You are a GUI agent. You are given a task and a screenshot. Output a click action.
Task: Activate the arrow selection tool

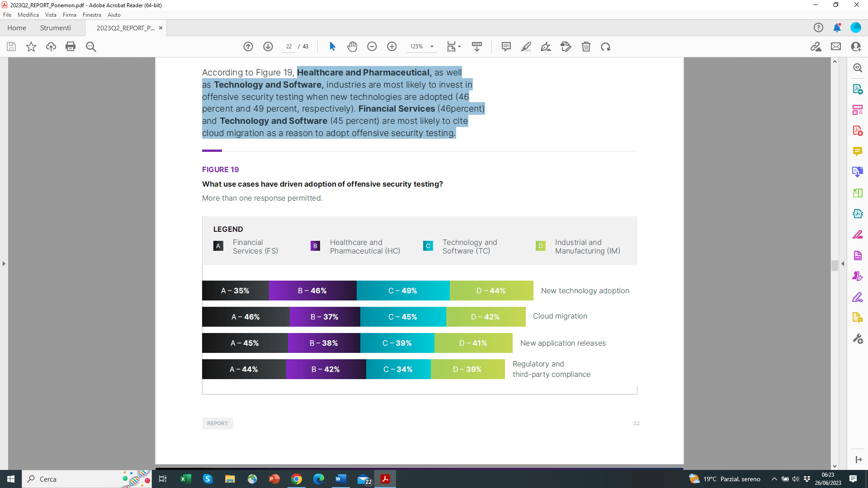coord(332,47)
